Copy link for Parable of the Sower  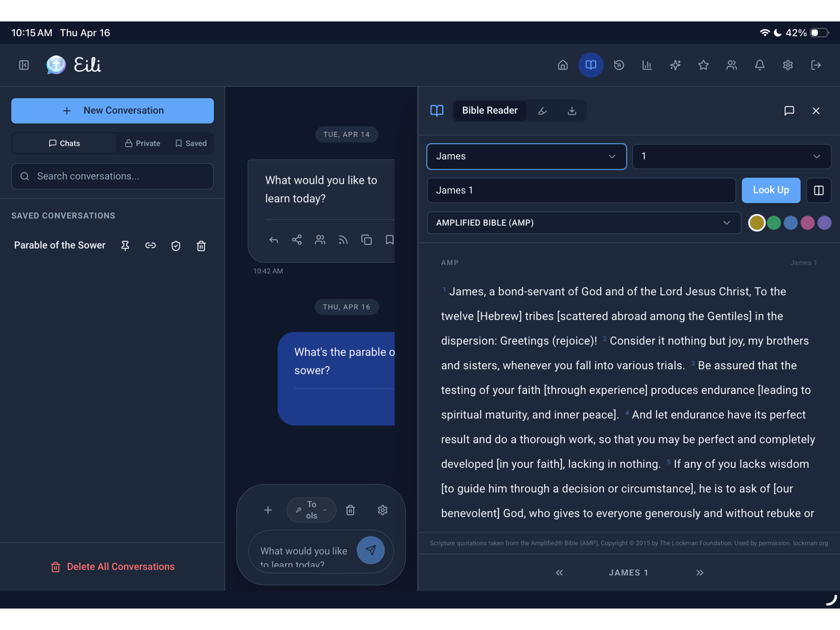pos(150,245)
